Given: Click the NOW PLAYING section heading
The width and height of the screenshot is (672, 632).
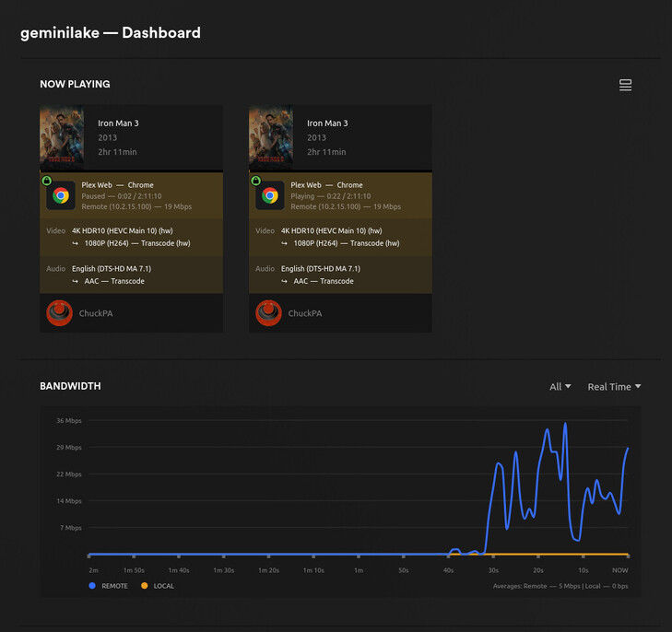Looking at the screenshot, I should click(75, 84).
